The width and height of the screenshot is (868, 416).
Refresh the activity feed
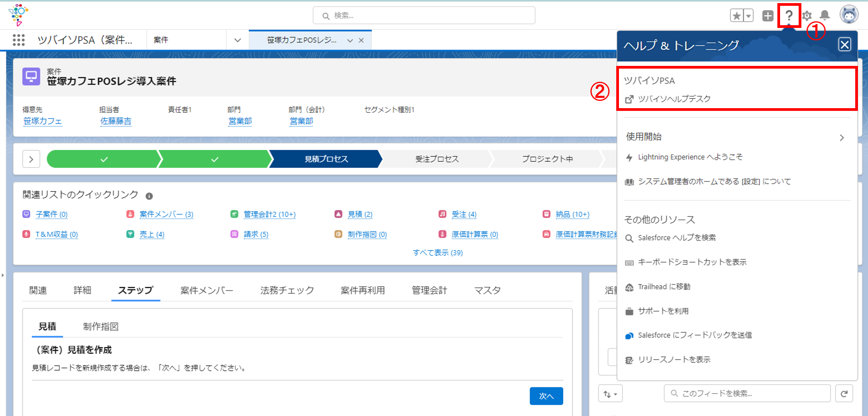(x=844, y=394)
